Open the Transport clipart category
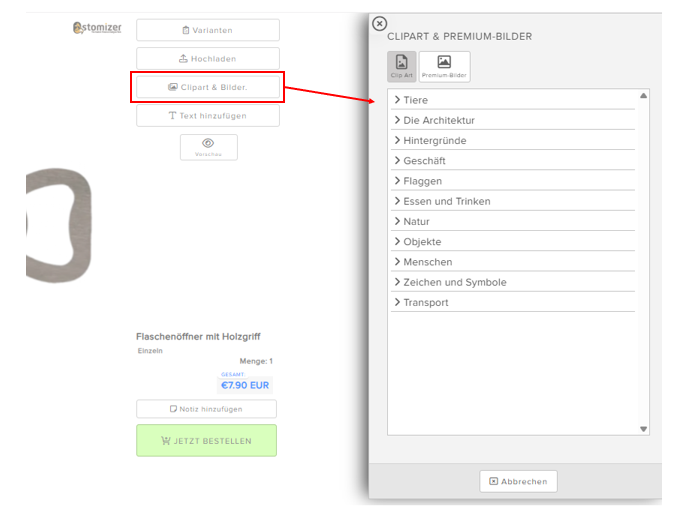 (x=425, y=302)
